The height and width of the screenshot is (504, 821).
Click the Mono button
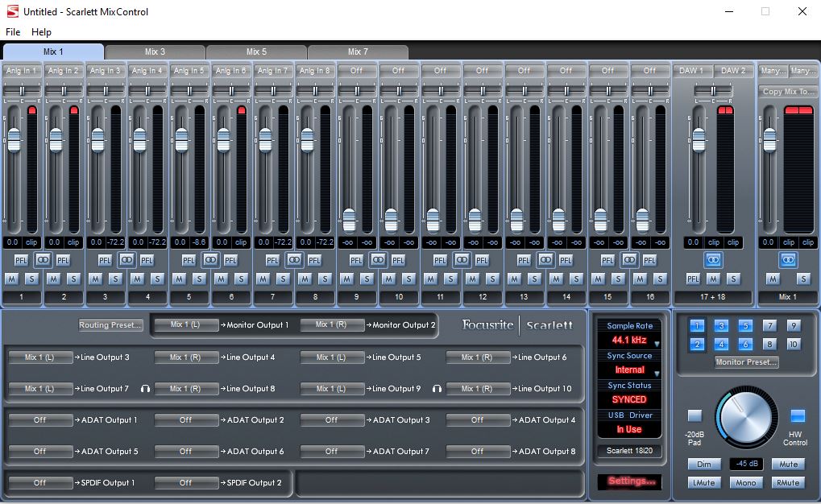click(x=745, y=482)
